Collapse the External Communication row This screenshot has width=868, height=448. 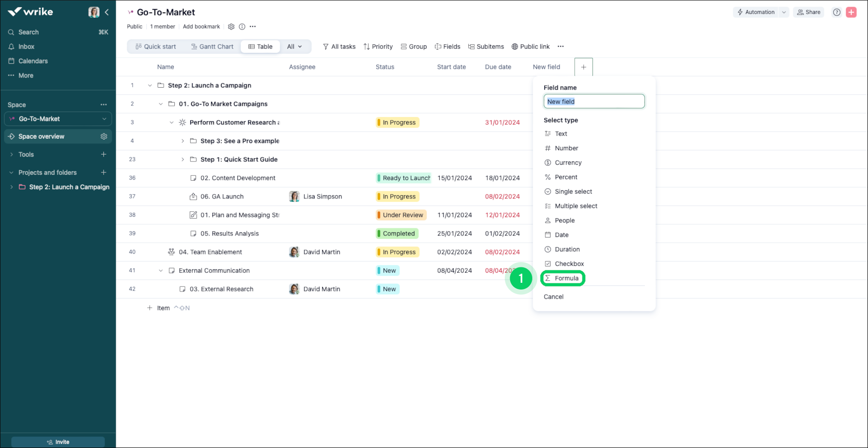pos(161,271)
